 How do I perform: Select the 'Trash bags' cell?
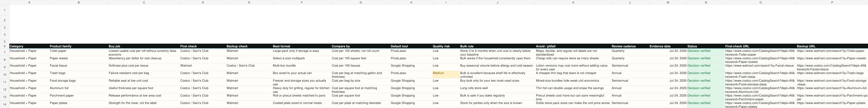[79, 74]
